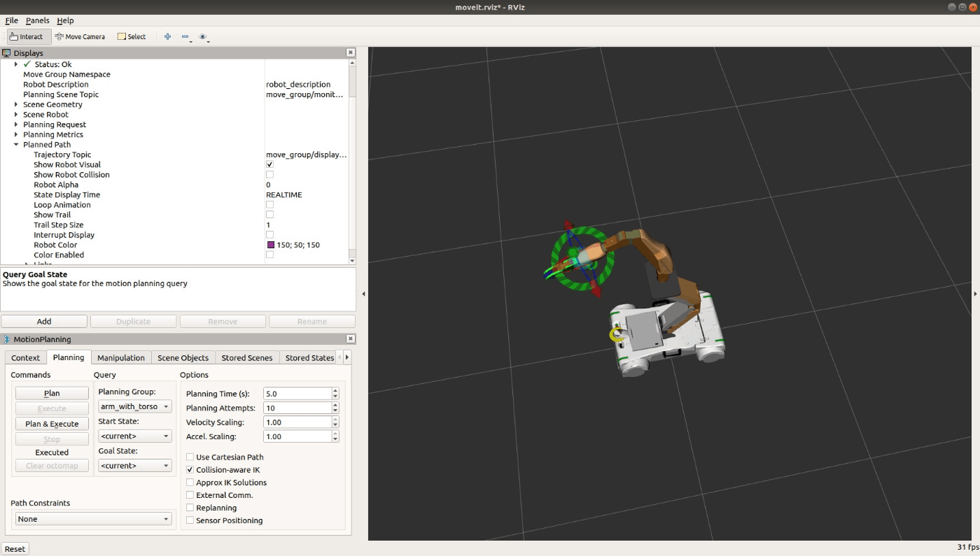Viewport: 980px width, 556px height.
Task: Switch to the Stored Scenes tab
Action: coord(247,357)
